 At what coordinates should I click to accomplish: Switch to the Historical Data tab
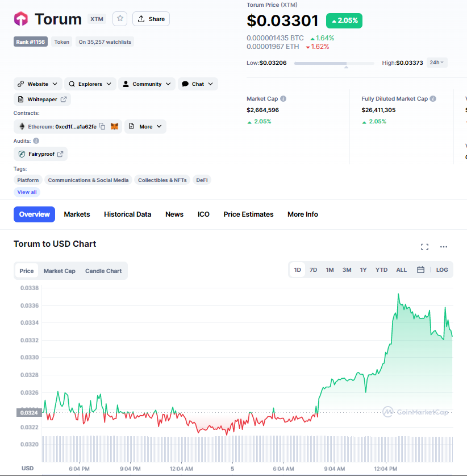point(127,214)
